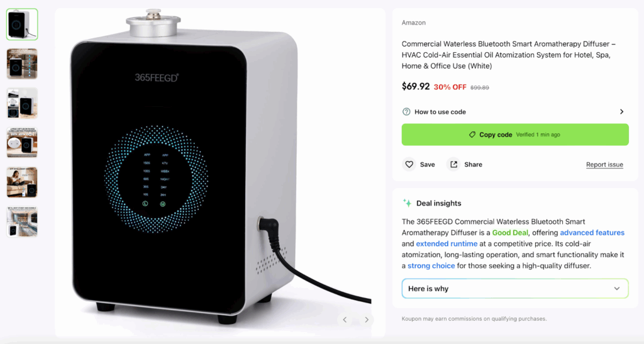Open the strong choice link
The image size is (644, 344).
coord(431,266)
